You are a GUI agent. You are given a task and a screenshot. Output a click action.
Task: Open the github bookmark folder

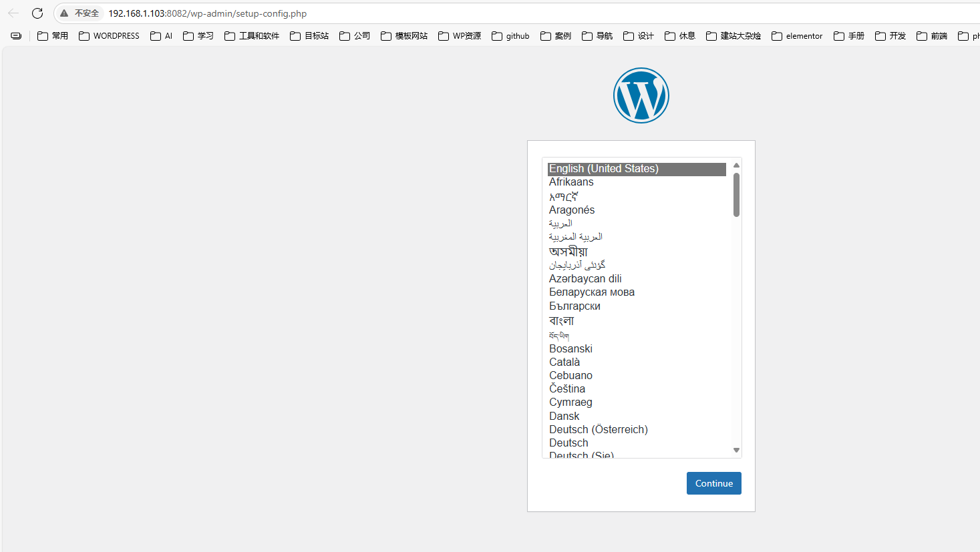pos(510,36)
